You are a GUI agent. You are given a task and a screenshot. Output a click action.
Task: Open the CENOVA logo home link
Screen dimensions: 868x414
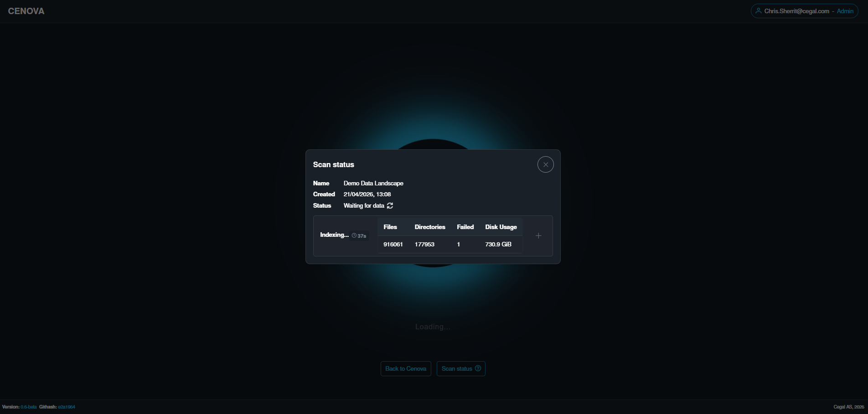(26, 11)
